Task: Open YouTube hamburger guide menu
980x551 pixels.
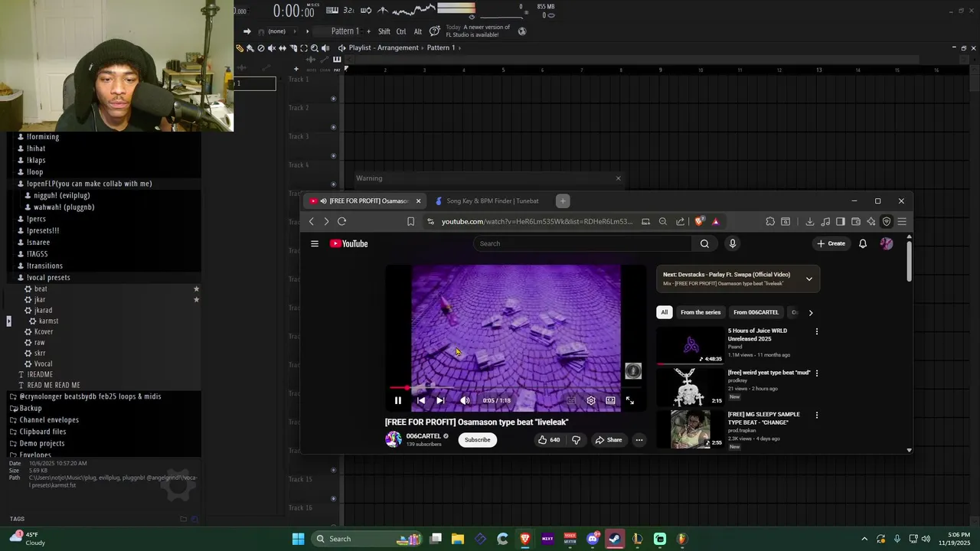Action: 315,243
